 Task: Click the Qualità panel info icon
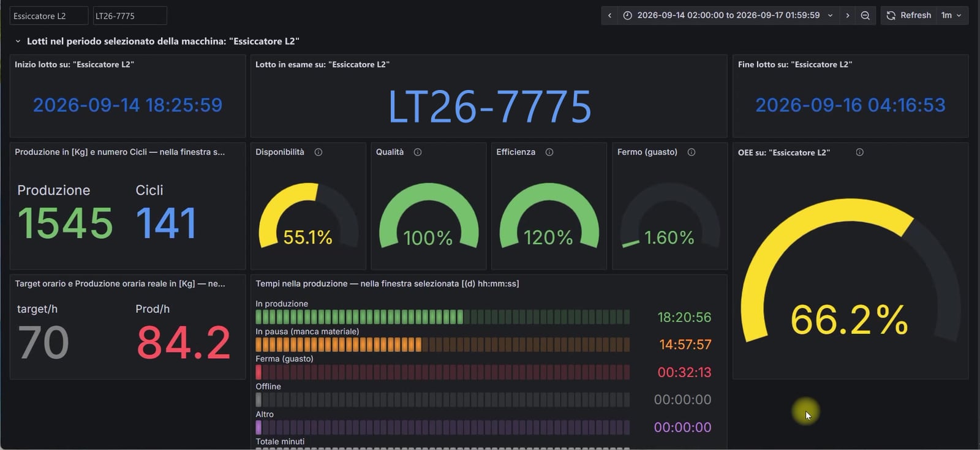[418, 152]
